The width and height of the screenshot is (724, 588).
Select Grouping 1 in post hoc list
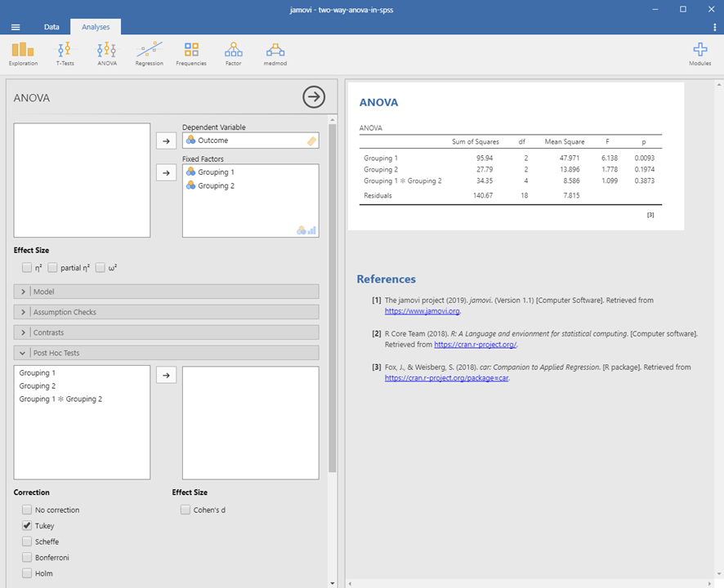tap(38, 373)
